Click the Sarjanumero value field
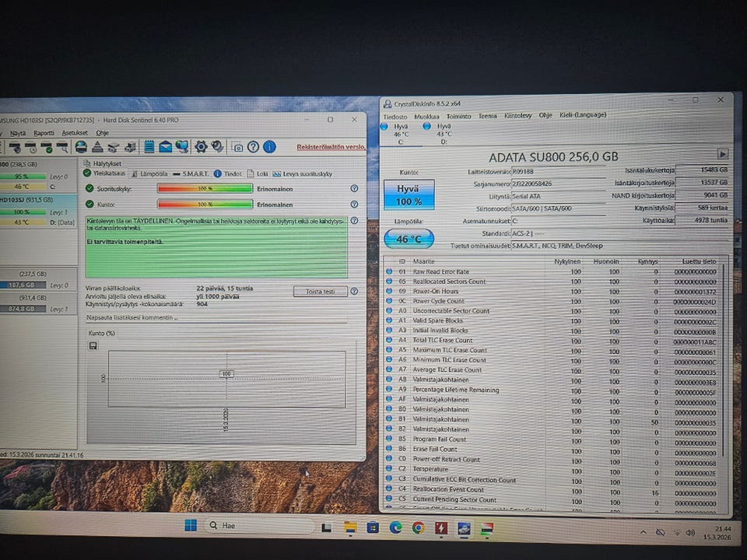Screen dimensions: 747x560 558,184
